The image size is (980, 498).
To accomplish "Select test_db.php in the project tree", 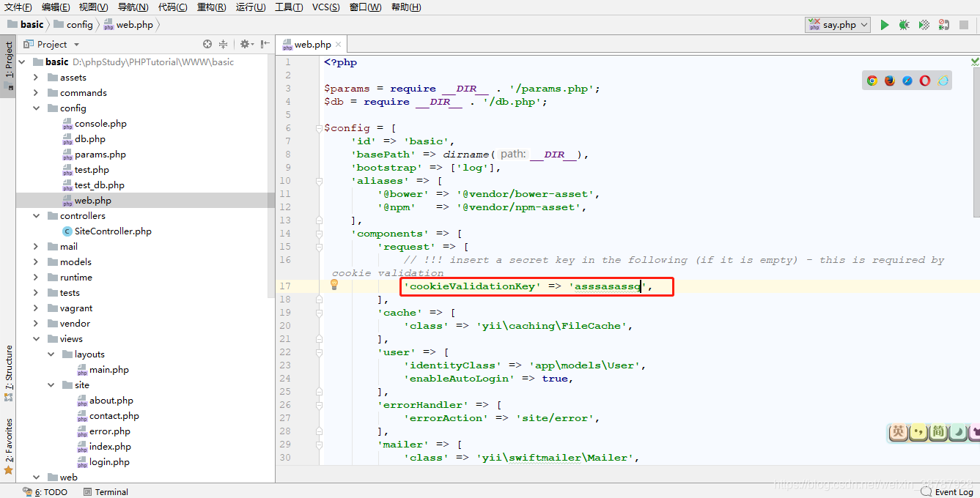I will 100,185.
